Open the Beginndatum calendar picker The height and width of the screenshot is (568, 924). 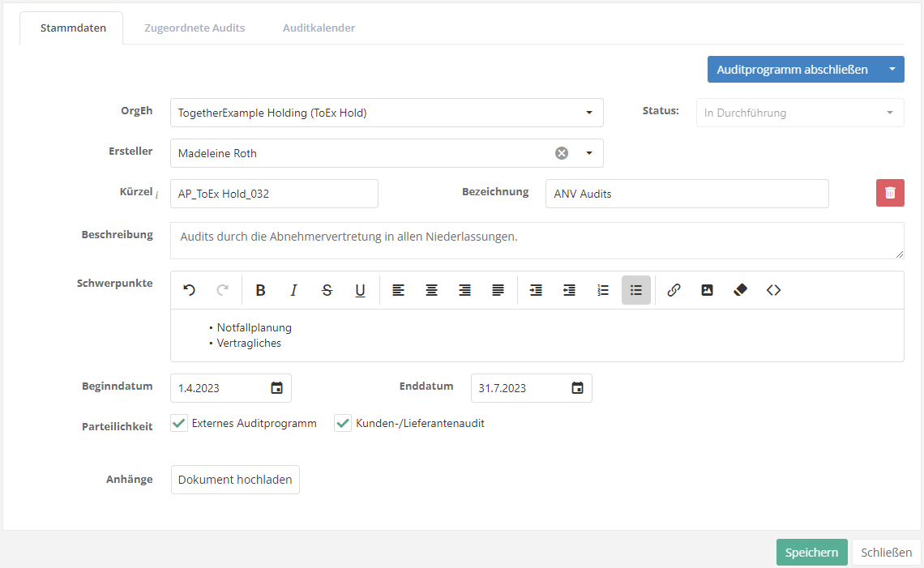coord(276,388)
